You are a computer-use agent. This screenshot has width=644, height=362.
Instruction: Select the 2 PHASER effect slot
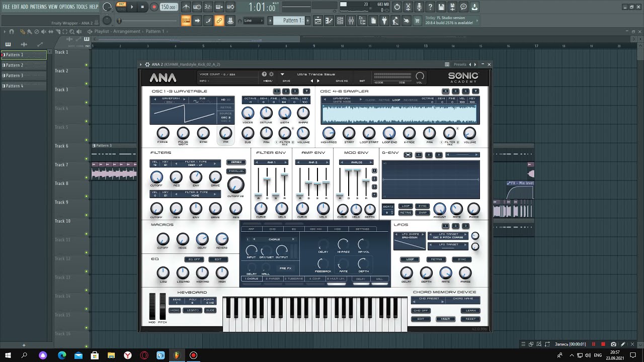[272, 279]
